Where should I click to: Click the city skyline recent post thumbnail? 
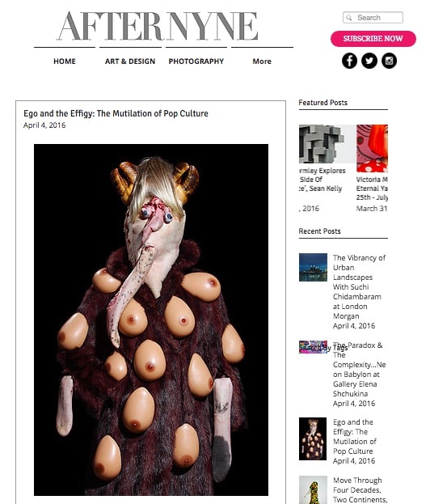click(313, 267)
